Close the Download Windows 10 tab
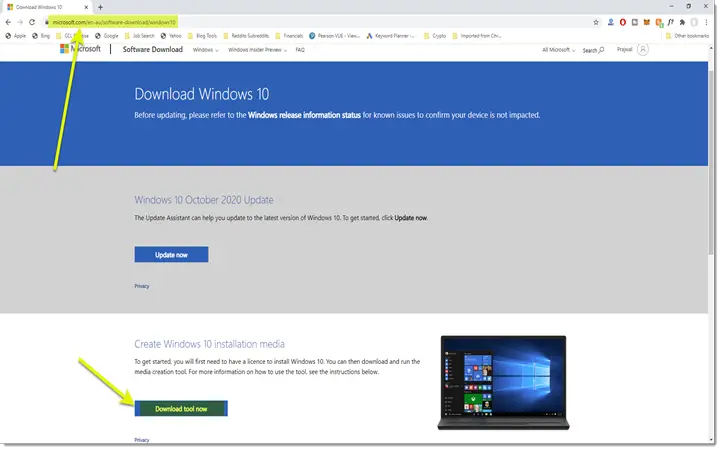This screenshot has width=720, height=450. tap(86, 7)
